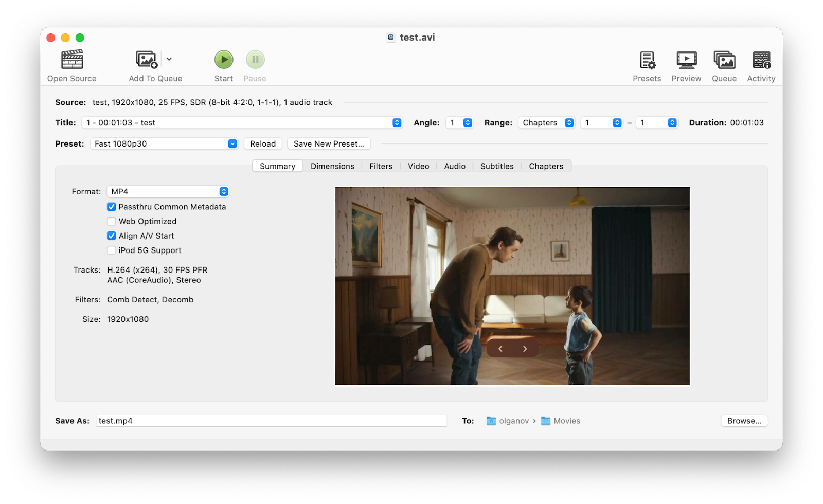Enable Web Optimized
The image size is (823, 504).
tap(111, 221)
